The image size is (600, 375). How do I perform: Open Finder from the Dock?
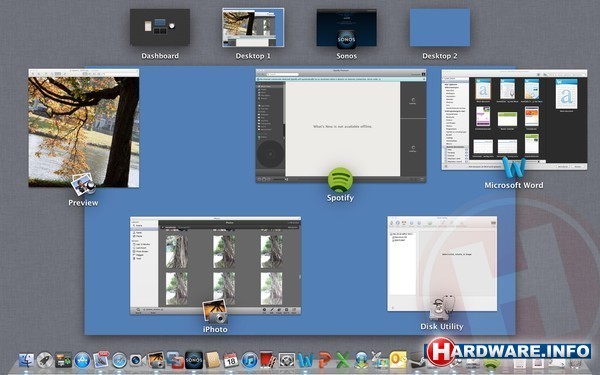pos(26,360)
